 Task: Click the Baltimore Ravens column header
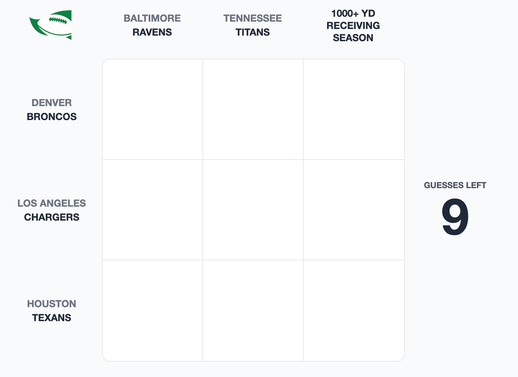pyautogui.click(x=152, y=25)
